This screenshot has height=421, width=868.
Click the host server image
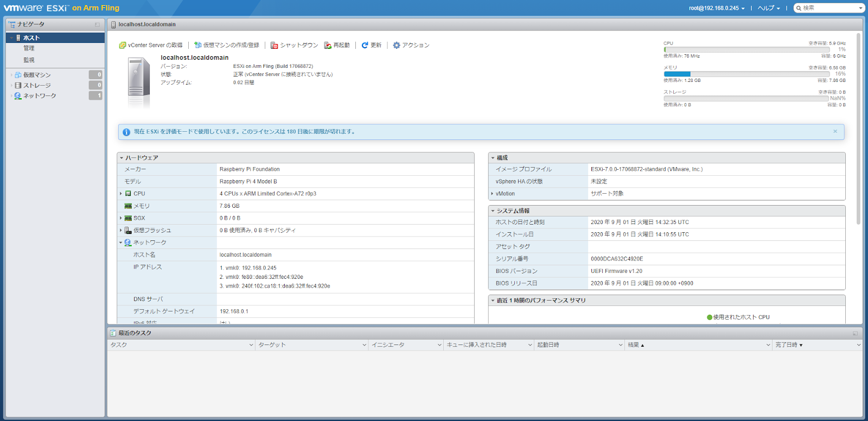[x=139, y=83]
